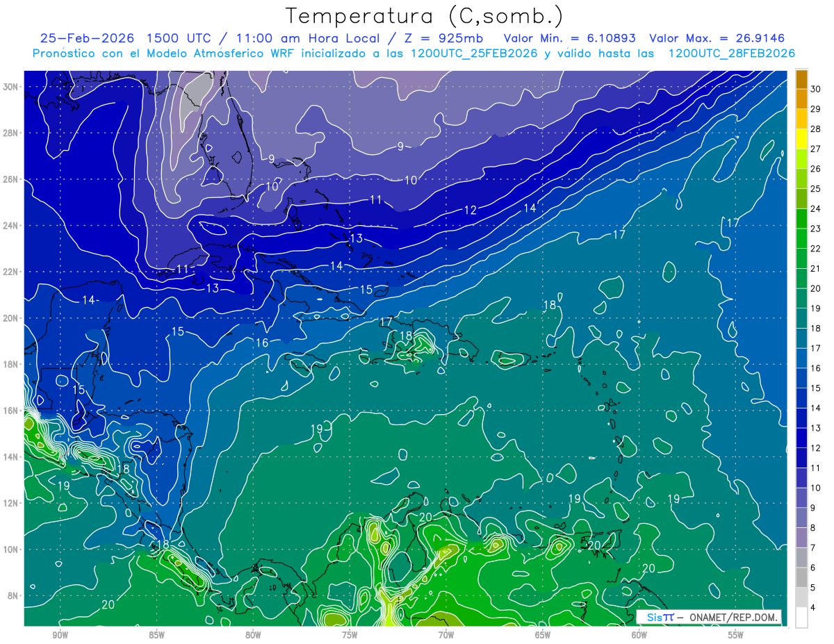This screenshot has width=834, height=644.
Task: Click the 12N latitude axis label
Action: 11,503
